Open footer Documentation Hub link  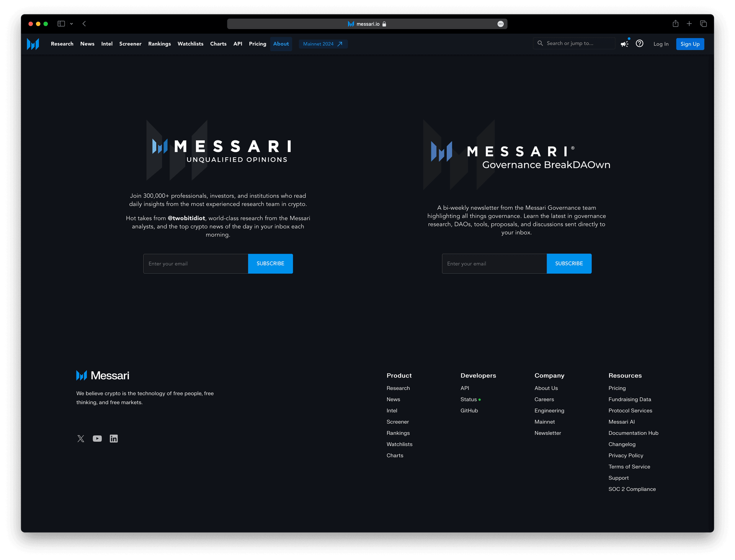pyautogui.click(x=634, y=433)
